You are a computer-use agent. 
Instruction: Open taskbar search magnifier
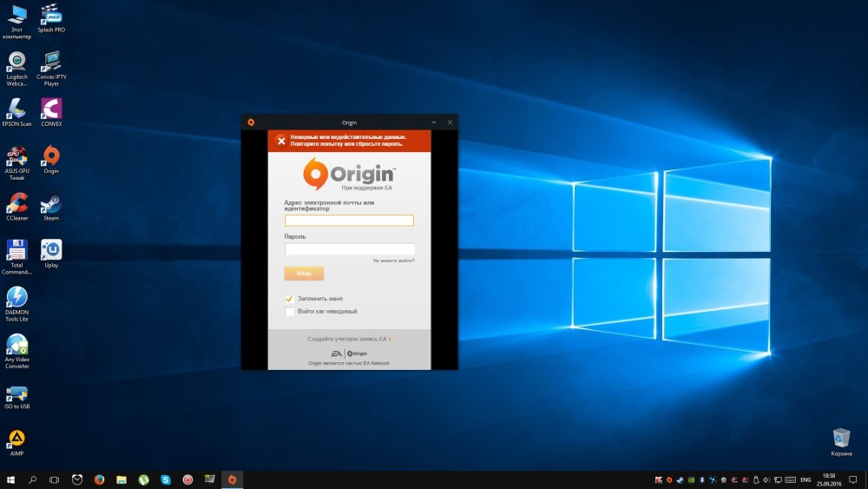[x=33, y=479]
